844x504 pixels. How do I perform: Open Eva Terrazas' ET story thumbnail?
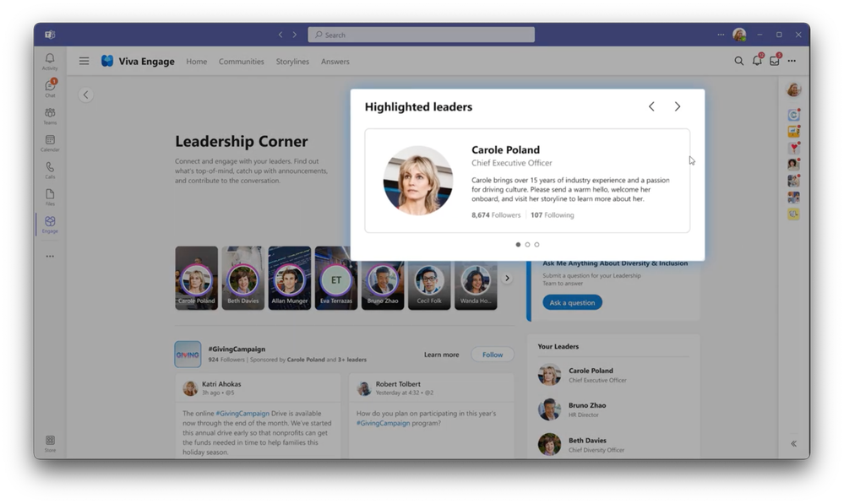tap(336, 278)
